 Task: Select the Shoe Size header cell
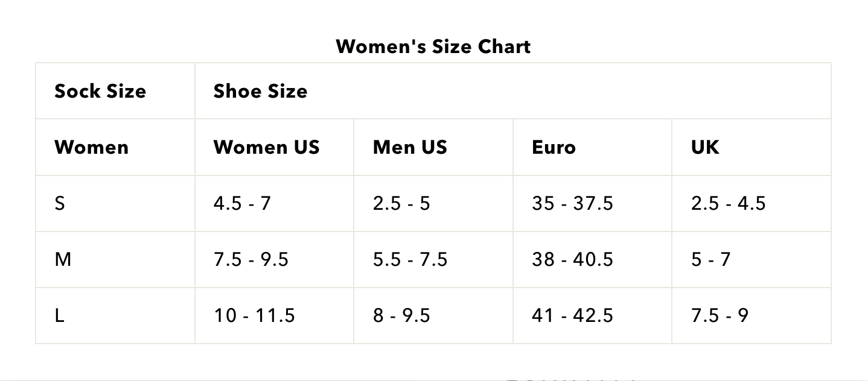(512, 91)
